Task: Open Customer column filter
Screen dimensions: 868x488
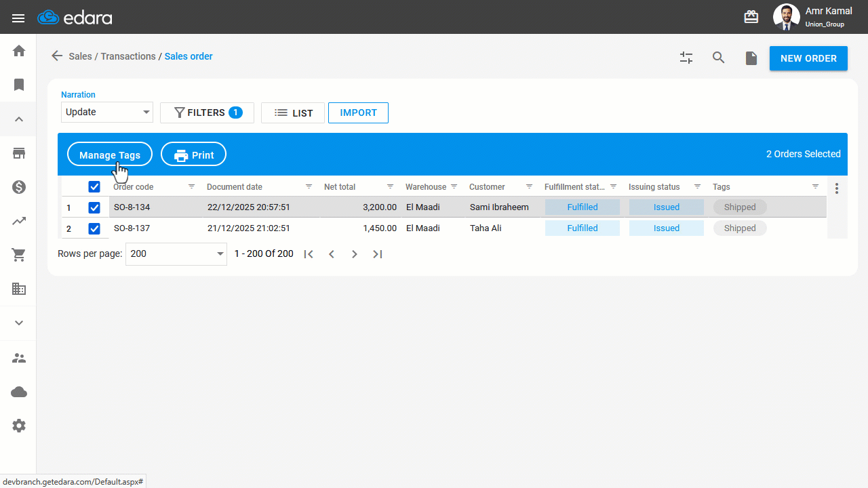Action: [528, 186]
